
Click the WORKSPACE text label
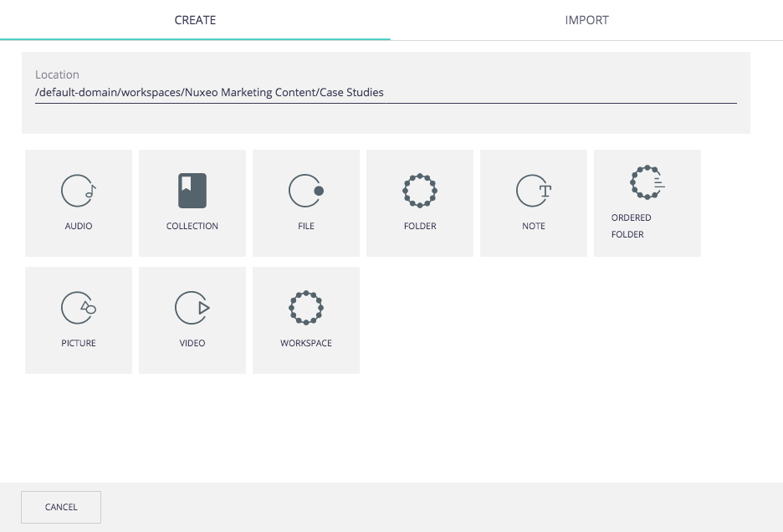pos(306,343)
